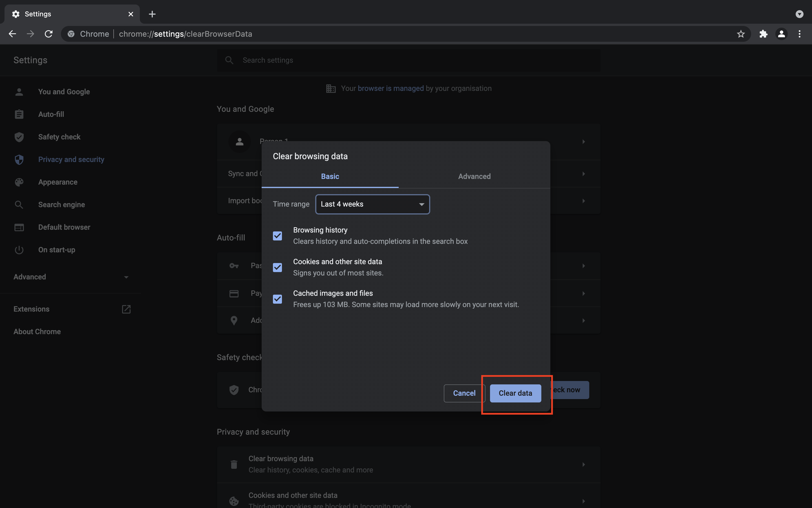Open the browser is managed link
The width and height of the screenshot is (812, 508).
point(390,88)
